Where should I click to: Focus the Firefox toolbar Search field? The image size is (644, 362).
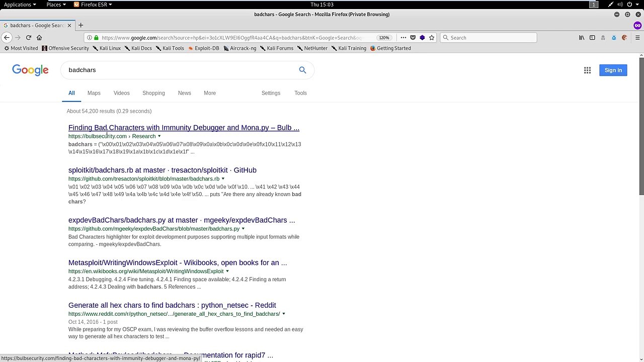click(x=489, y=38)
